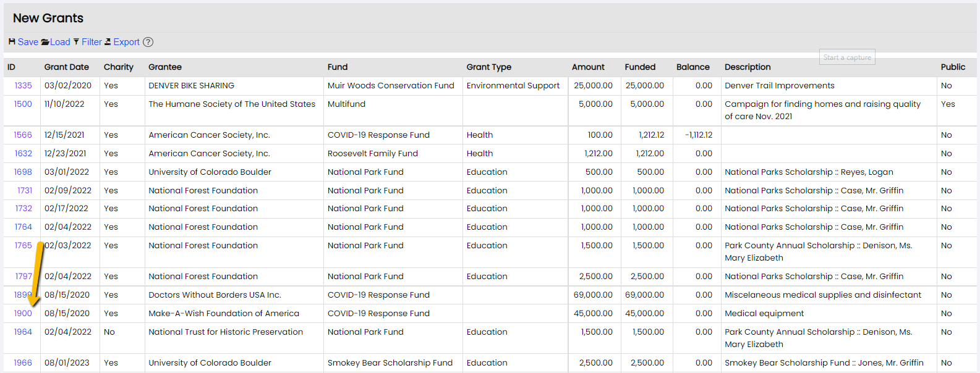Sort by Amount column header
Viewport: 980px width, 373px height.
pos(588,67)
